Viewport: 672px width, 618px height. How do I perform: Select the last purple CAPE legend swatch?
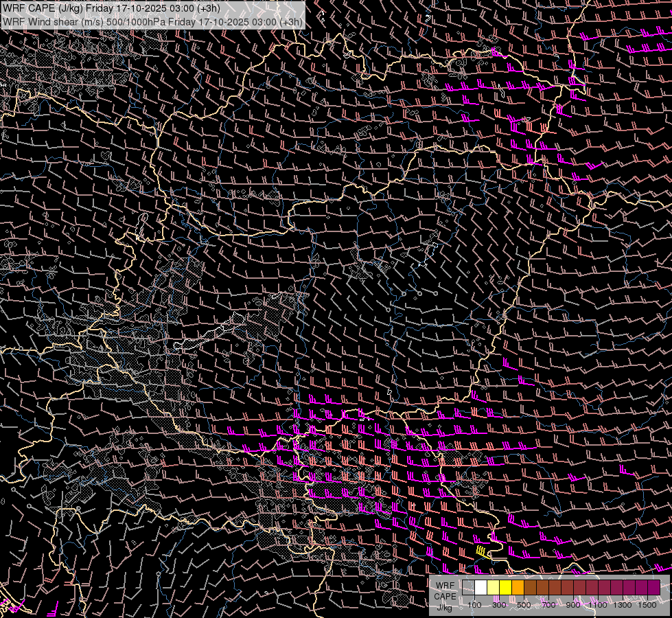point(653,587)
